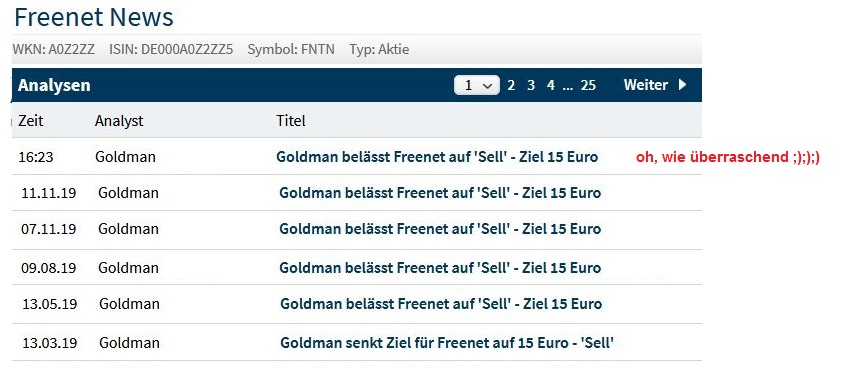The height and width of the screenshot is (388, 844).
Task: Open the page number dropdown showing 1
Action: point(477,85)
